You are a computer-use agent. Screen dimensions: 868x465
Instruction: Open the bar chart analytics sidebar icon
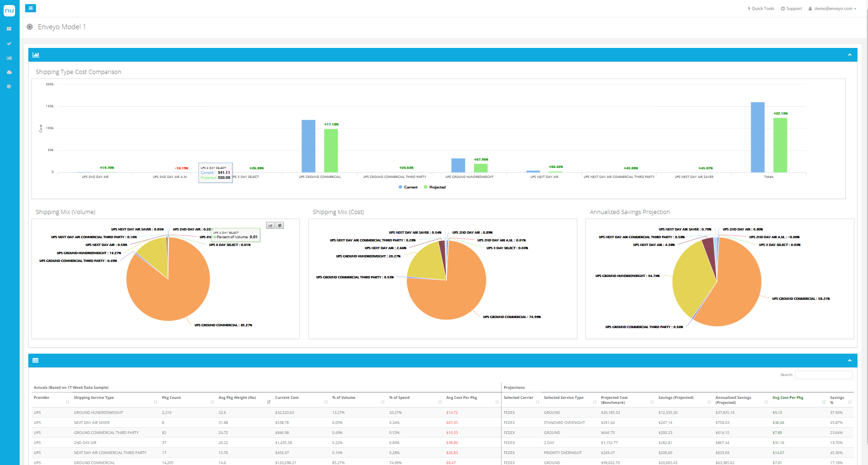pyautogui.click(x=9, y=57)
